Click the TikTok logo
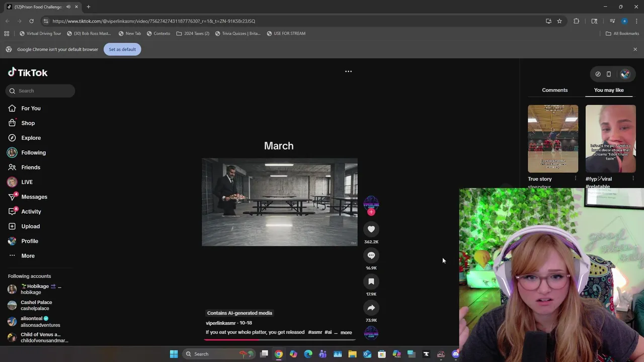Image resolution: width=644 pixels, height=362 pixels. [x=28, y=72]
